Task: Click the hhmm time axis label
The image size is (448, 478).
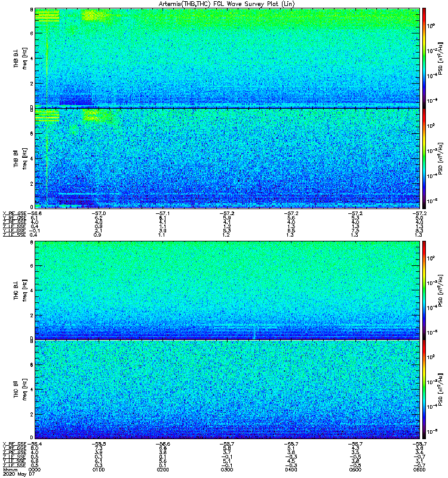Action: pos(10,470)
